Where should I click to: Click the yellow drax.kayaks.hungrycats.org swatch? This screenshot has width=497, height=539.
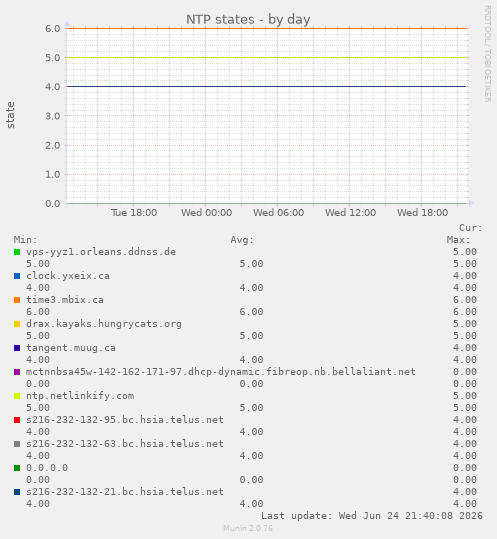tap(17, 324)
